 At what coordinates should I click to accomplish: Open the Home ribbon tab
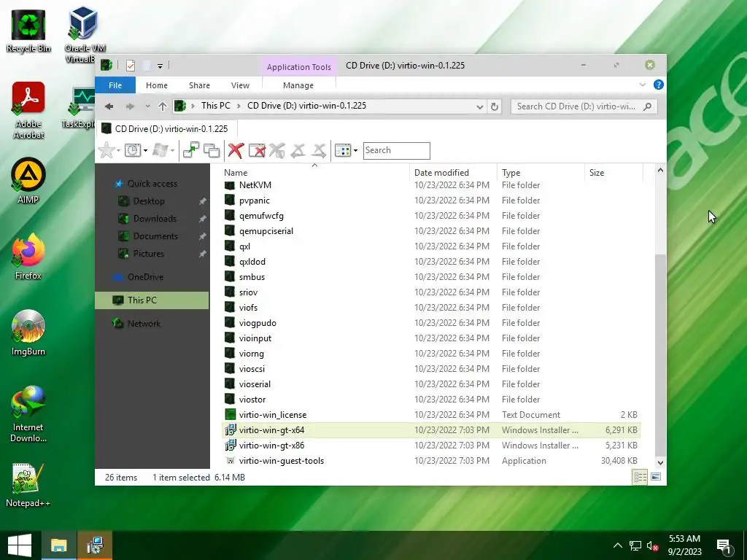pos(157,85)
